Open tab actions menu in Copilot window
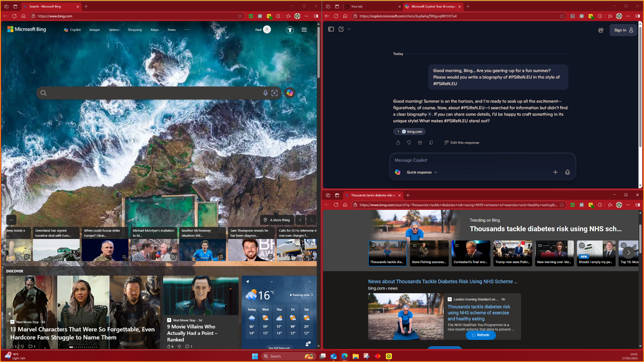644x362 pixels. 337,6
